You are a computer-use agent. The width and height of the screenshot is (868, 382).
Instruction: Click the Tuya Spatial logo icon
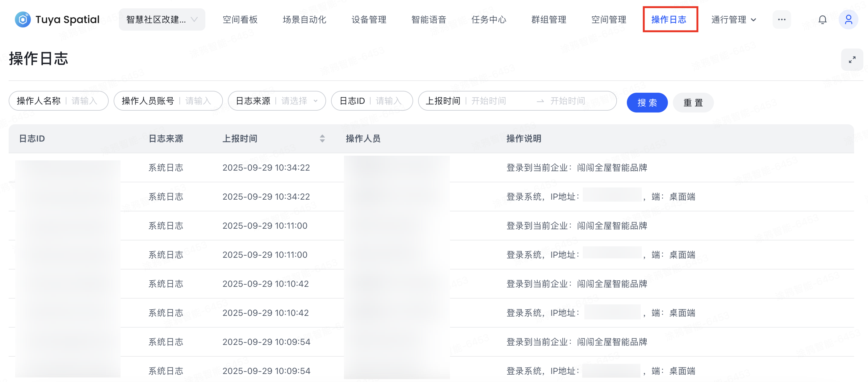23,19
